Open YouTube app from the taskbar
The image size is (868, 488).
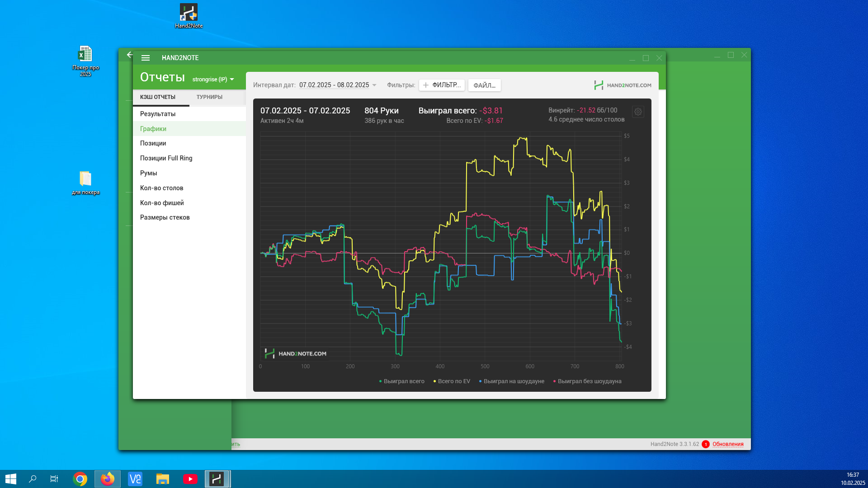[x=190, y=479]
